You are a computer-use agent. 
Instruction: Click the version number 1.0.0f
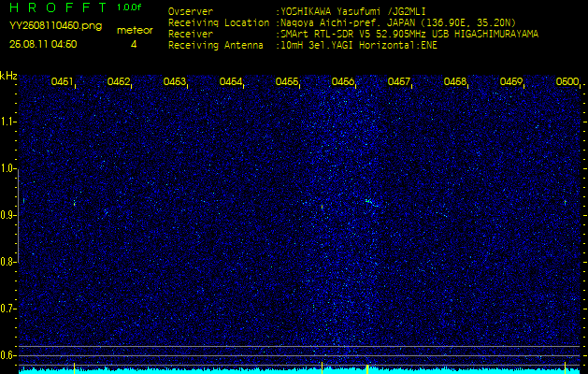click(x=129, y=7)
